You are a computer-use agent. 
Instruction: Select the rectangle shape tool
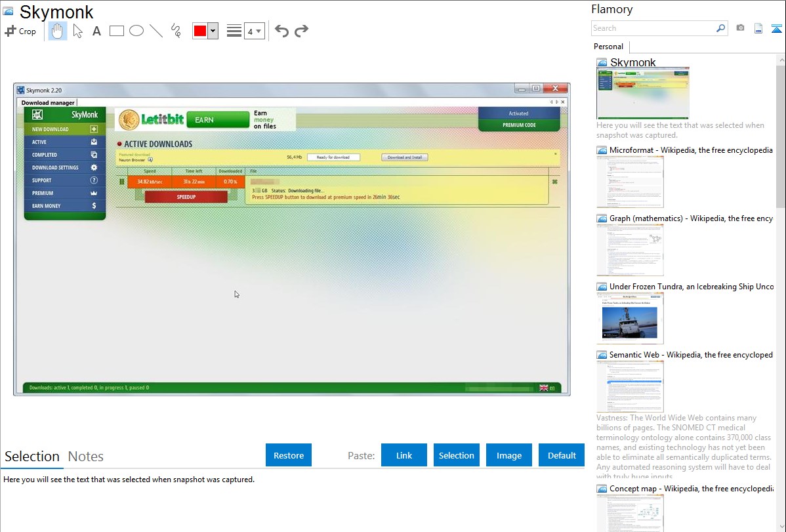(x=116, y=31)
